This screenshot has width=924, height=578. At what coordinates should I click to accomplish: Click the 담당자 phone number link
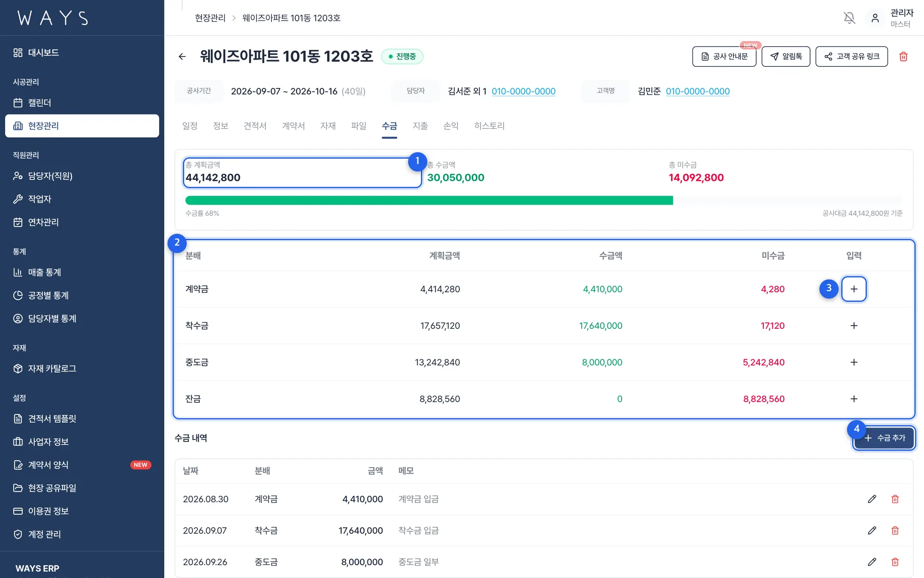pos(524,91)
